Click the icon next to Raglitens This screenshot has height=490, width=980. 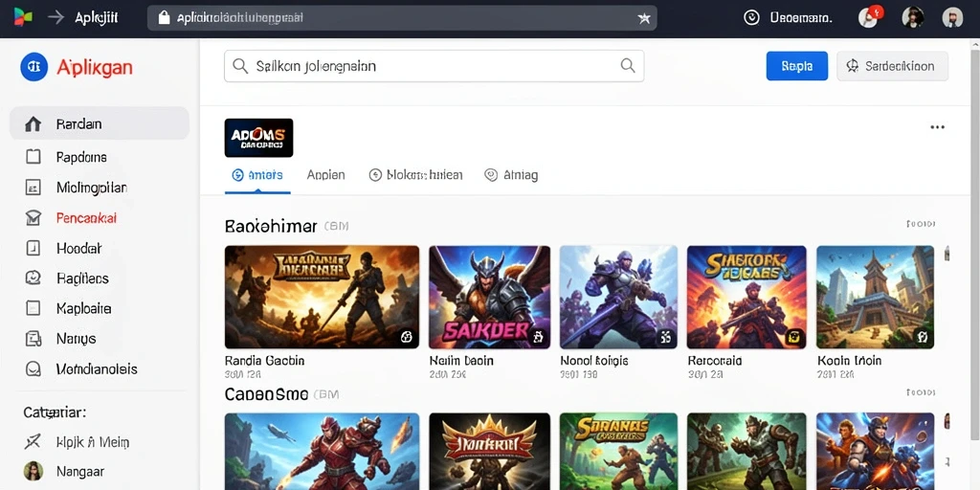click(33, 278)
